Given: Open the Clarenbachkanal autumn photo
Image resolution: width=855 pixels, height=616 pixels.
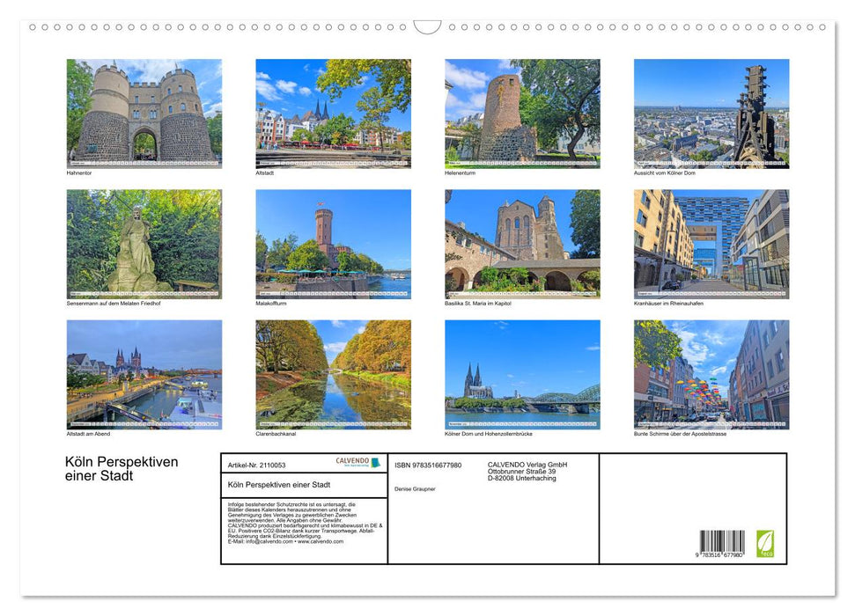Looking at the screenshot, I should pos(333,374).
